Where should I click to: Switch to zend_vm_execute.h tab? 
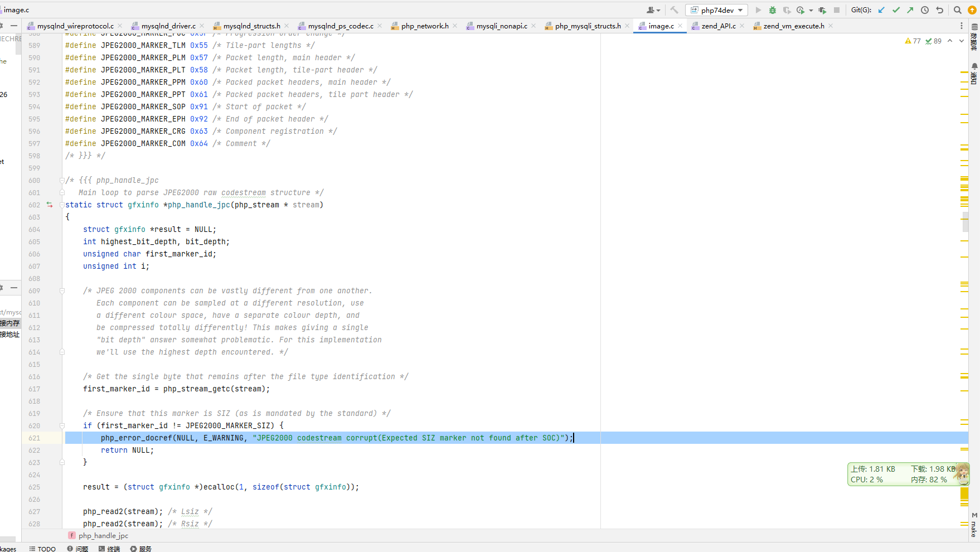794,26
